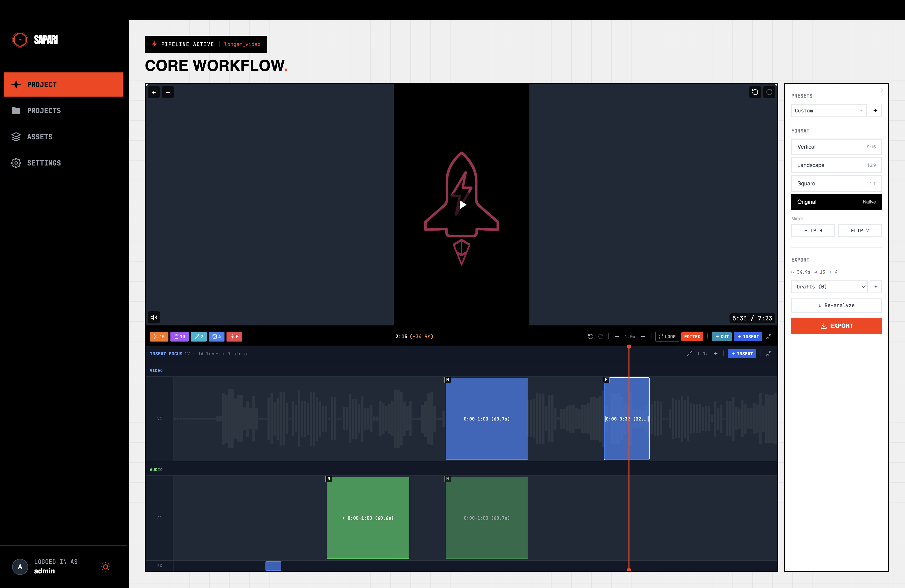
Task: Enable FLIP H mirroring
Action: tap(813, 230)
